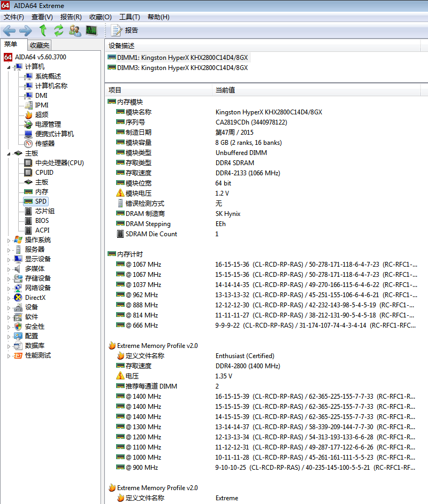Image resolution: width=428 pixels, height=504 pixels.
Task: Click the ACPI chip icon
Action: click(29, 230)
